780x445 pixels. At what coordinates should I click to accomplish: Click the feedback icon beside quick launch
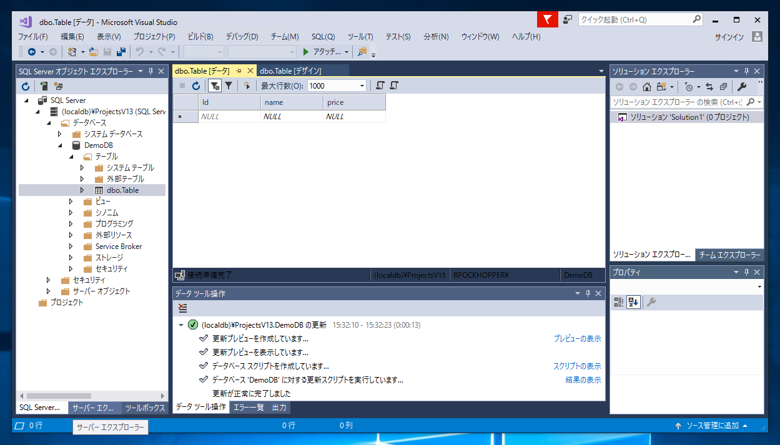pos(568,20)
